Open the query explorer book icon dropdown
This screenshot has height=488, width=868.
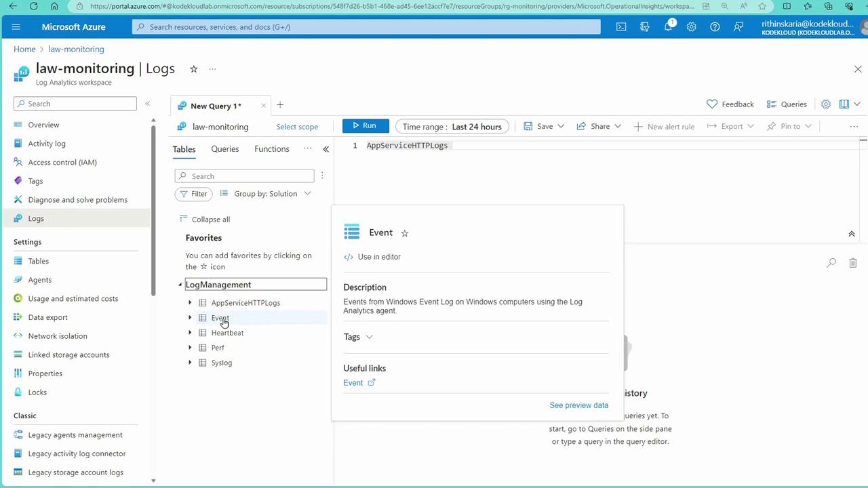pyautogui.click(x=850, y=104)
